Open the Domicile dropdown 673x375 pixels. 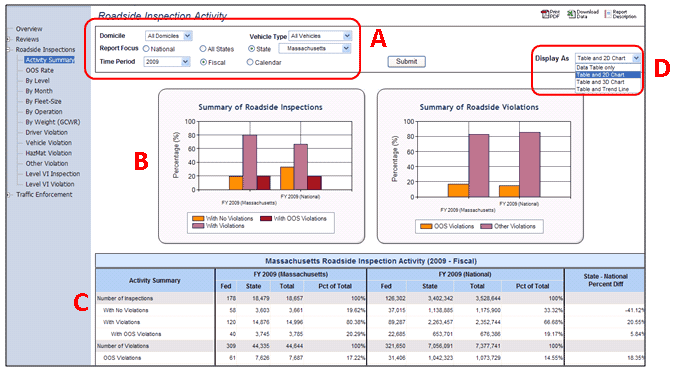[169, 36]
